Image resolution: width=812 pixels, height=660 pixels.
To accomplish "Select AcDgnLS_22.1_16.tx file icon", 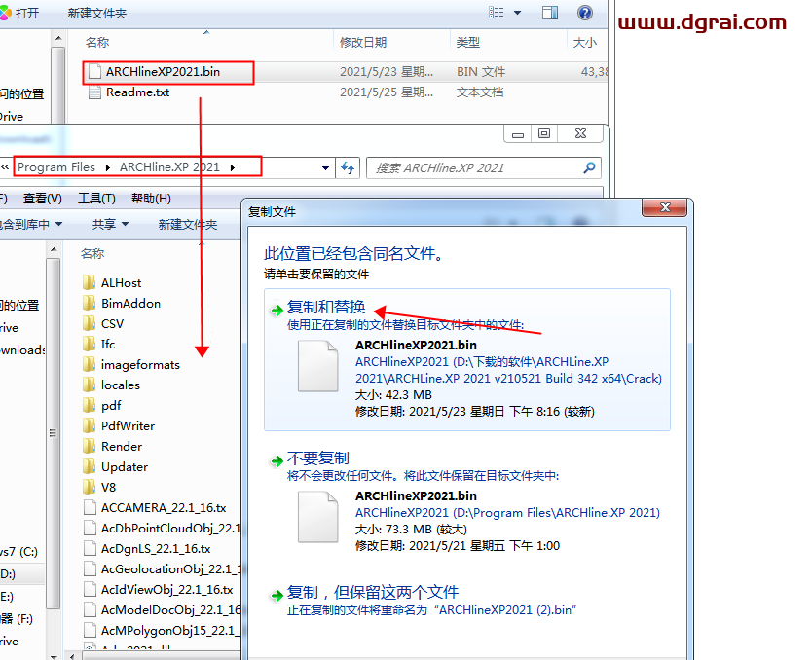I will pos(90,548).
